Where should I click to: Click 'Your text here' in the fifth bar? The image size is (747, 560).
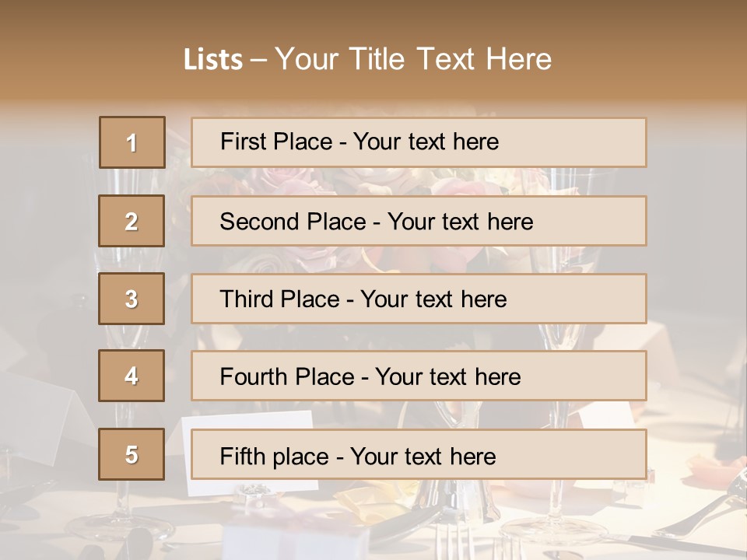[423, 457]
